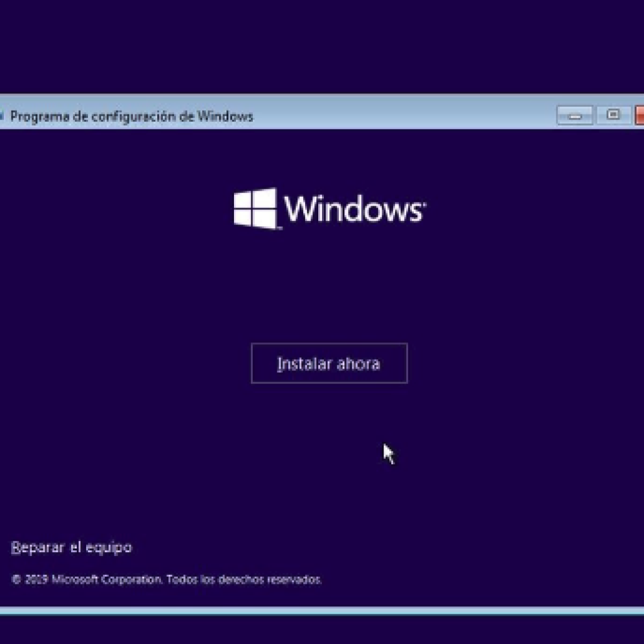Click the empty middle of the title bar
Image resolution: width=644 pixels, height=644 pixels.
point(402,116)
